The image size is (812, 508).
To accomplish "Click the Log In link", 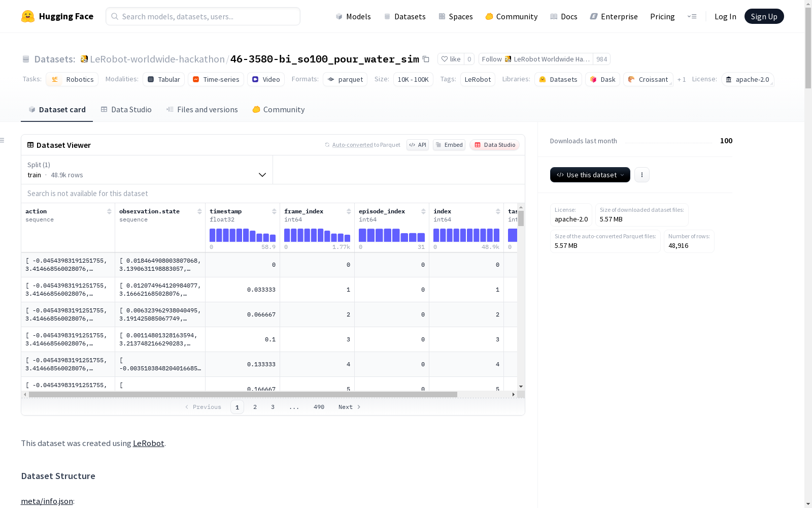I will pyautogui.click(x=725, y=16).
